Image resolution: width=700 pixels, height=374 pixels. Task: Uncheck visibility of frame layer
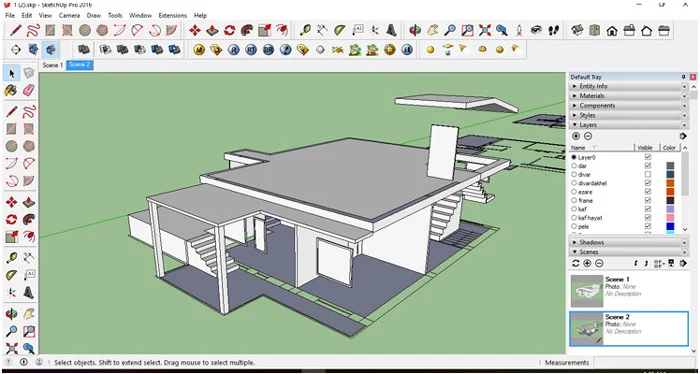click(x=648, y=200)
